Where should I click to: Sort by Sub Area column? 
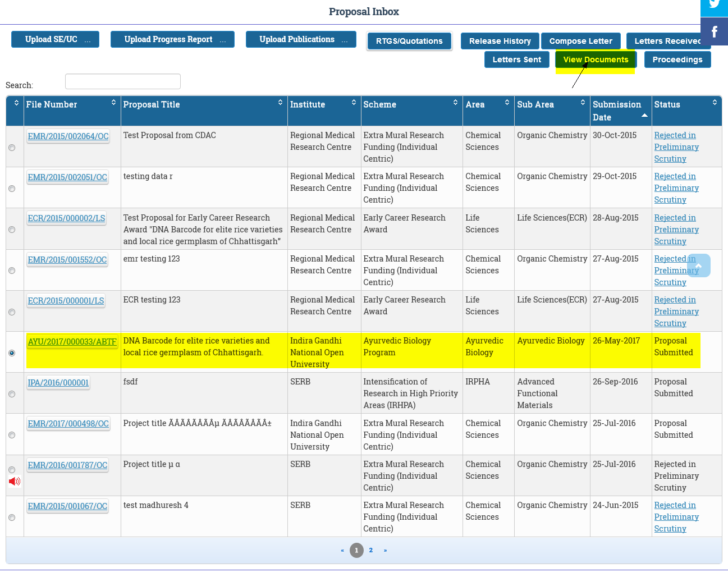(552, 111)
